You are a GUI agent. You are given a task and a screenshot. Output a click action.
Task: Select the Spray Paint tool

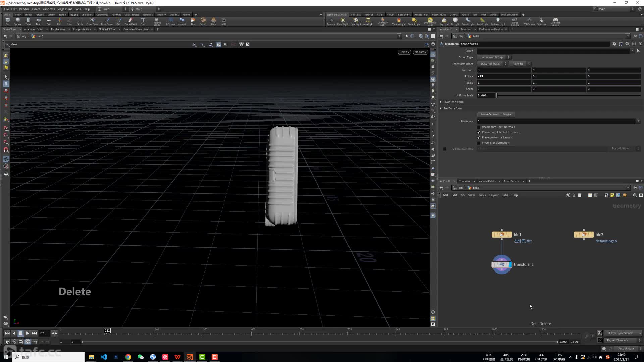point(131,21)
